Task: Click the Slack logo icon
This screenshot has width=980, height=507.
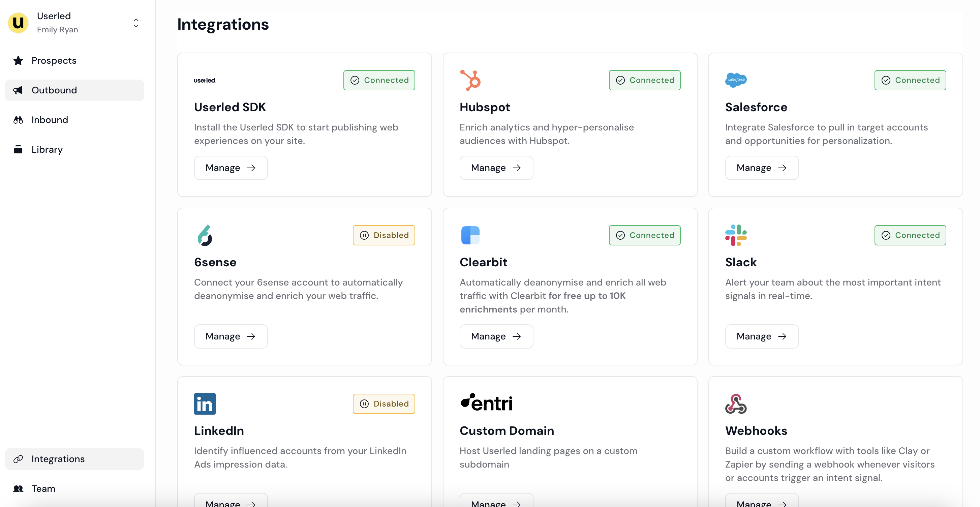Action: tap(736, 235)
